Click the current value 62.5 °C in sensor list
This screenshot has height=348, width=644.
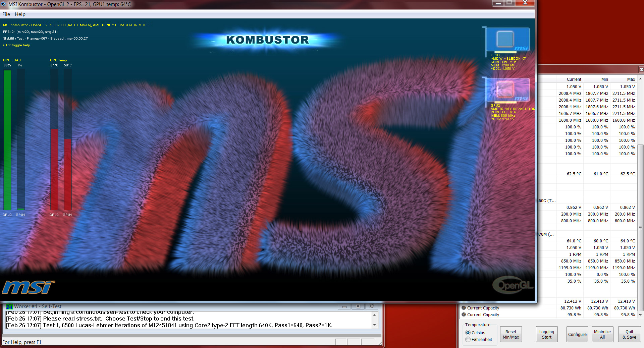coord(574,174)
